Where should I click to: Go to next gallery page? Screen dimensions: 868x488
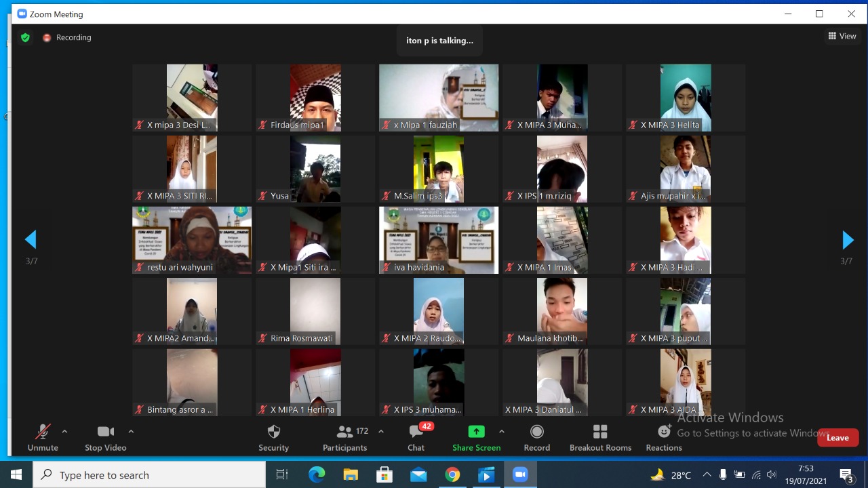coord(847,240)
